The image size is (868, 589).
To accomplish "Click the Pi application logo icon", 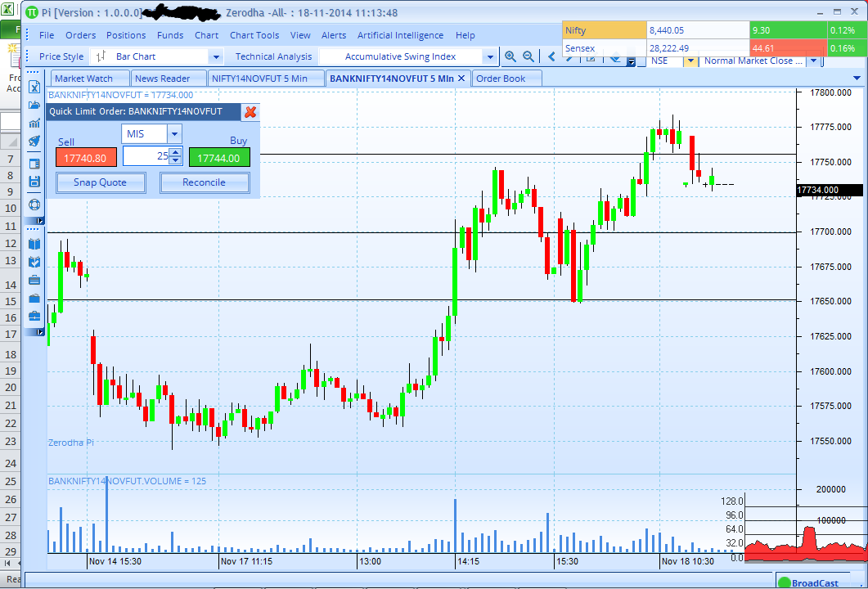I will (32, 12).
